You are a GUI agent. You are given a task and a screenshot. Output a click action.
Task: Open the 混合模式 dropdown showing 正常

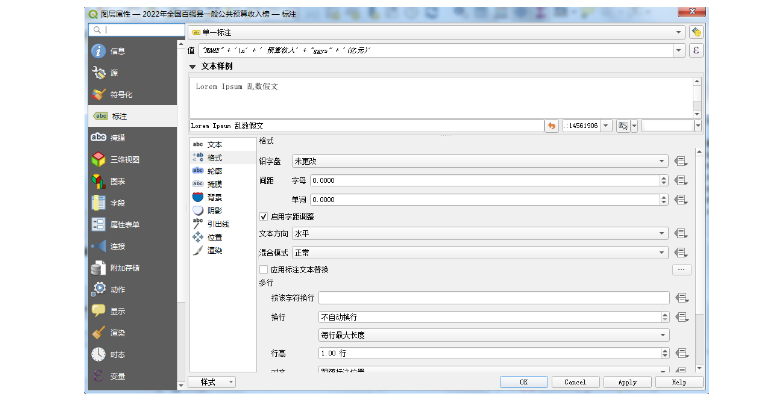(480, 252)
